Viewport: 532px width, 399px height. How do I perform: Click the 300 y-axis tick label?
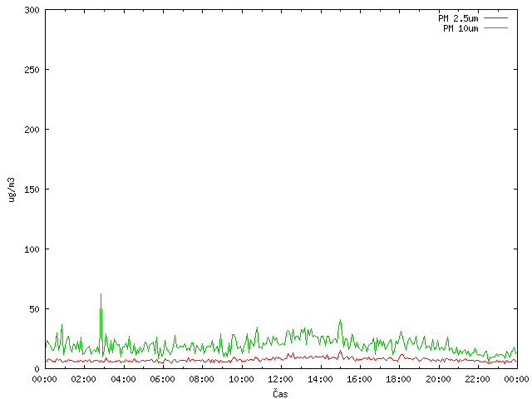click(32, 10)
